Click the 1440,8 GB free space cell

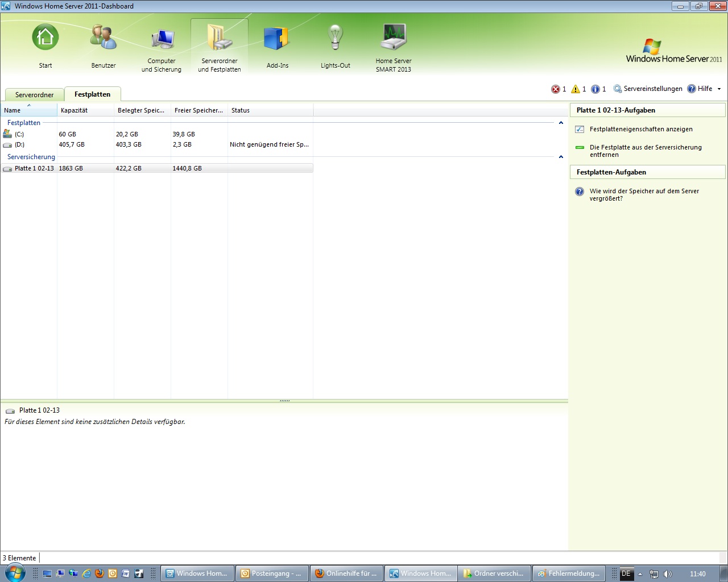click(187, 168)
